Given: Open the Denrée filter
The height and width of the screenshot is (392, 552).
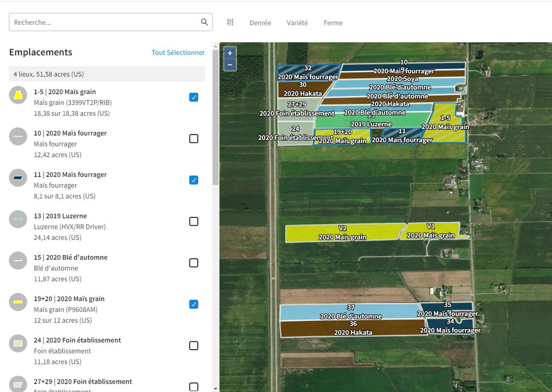Looking at the screenshot, I should click(x=260, y=23).
